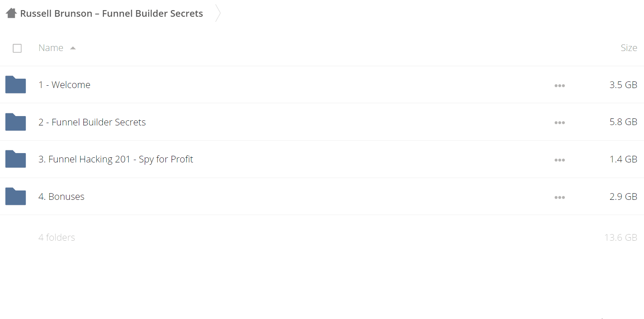Open the 4. Bonuses folder icon

(x=16, y=196)
